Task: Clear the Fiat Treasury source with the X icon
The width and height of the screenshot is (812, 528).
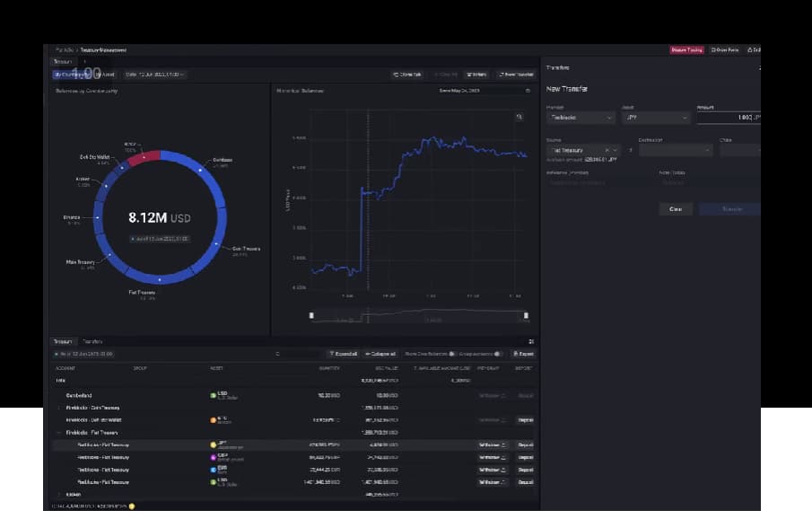Action: 607,150
